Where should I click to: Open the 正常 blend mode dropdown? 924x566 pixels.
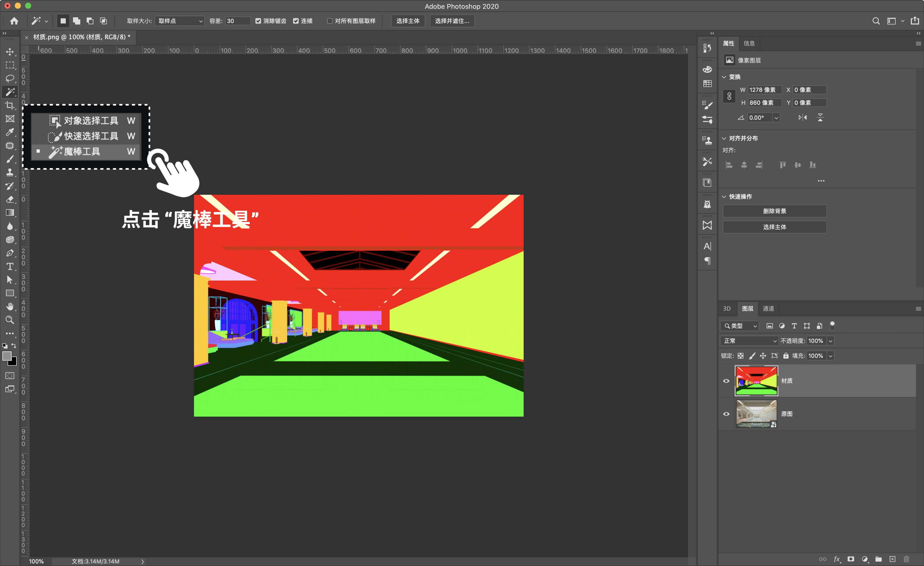click(x=749, y=341)
